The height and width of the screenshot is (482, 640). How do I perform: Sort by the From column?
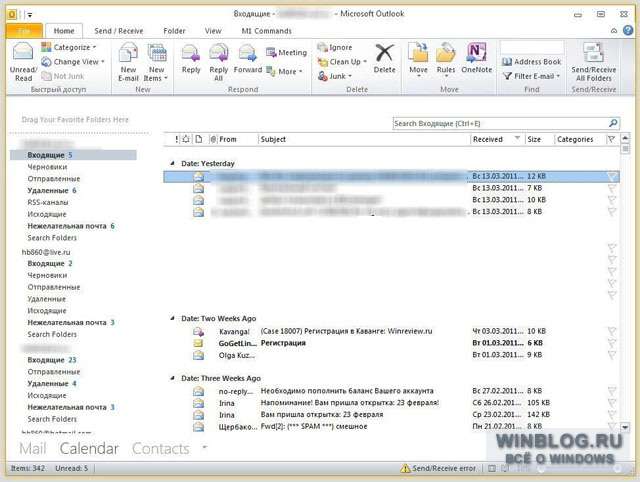(237, 139)
